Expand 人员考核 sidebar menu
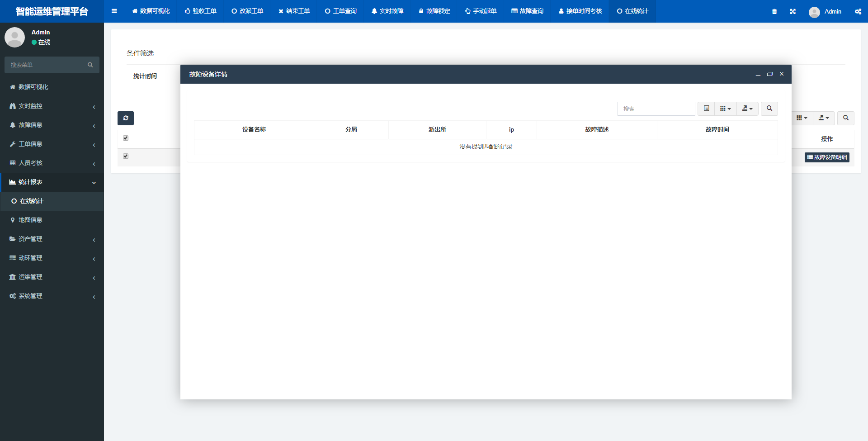868x441 pixels. (x=52, y=163)
